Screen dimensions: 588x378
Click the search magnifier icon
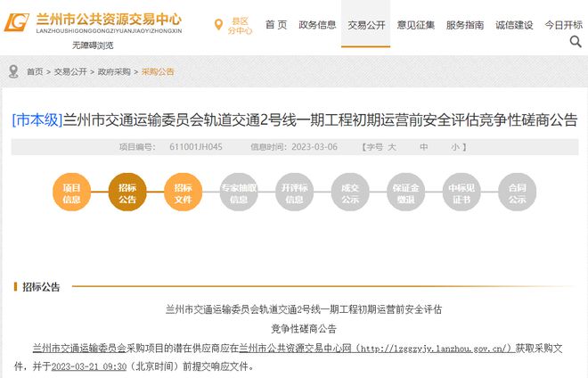(575, 41)
